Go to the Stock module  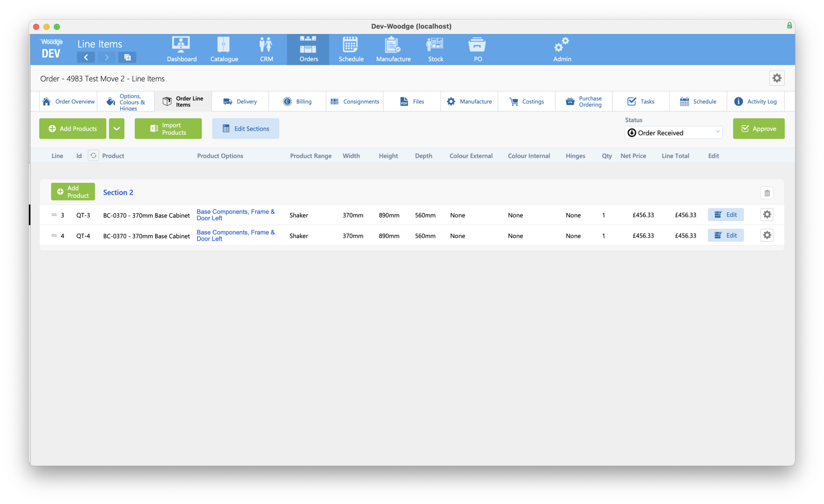pos(435,49)
